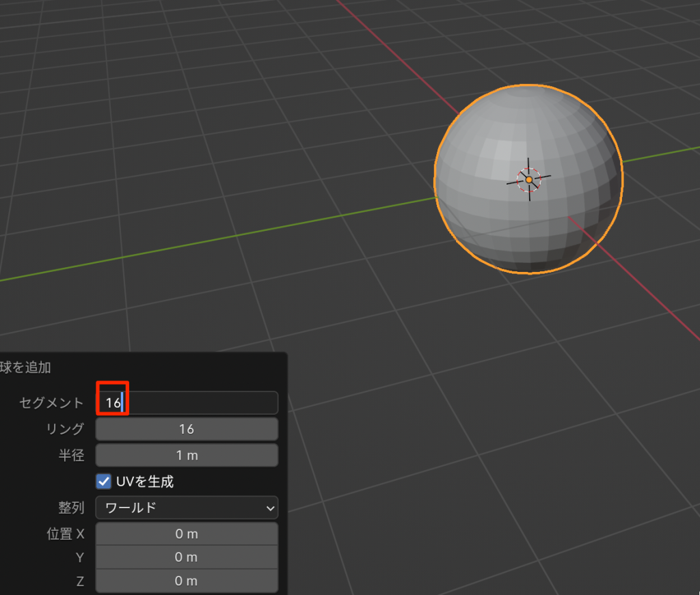Viewport: 700px width, 595px height.
Task: Click the 整列 label text
Action: (x=71, y=508)
